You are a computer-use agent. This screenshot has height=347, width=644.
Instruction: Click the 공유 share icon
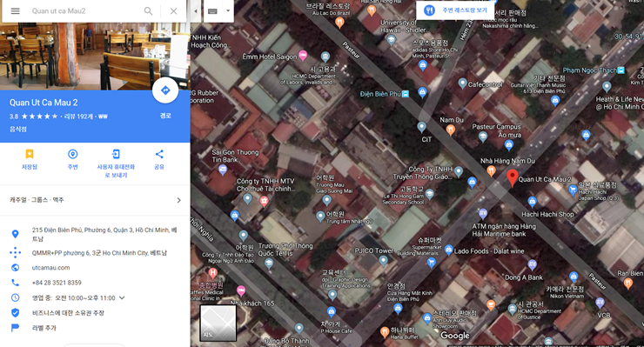click(x=159, y=154)
